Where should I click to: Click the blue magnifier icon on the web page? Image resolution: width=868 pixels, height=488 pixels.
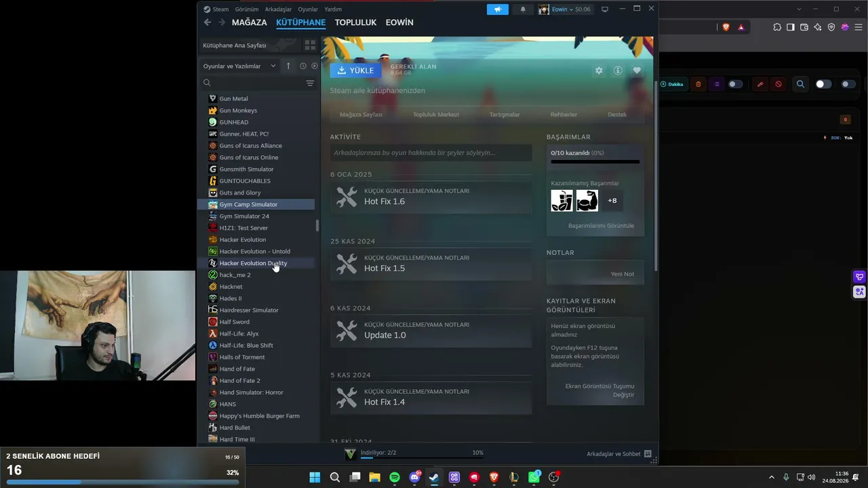click(801, 84)
